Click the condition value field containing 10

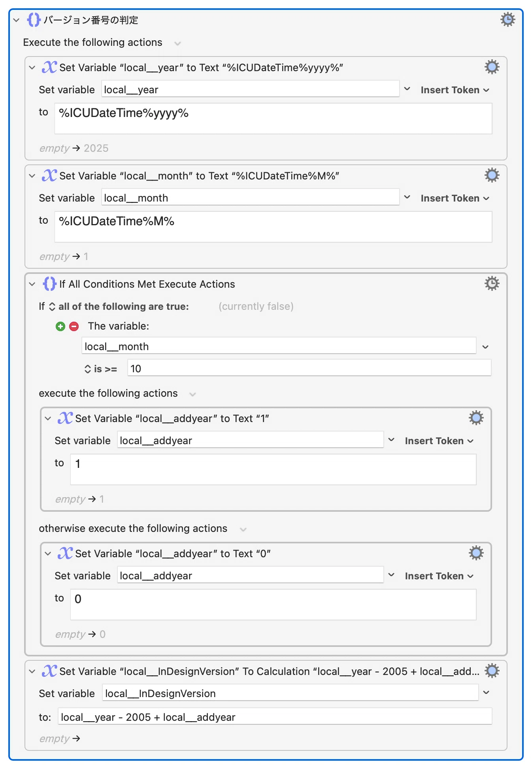click(x=309, y=368)
